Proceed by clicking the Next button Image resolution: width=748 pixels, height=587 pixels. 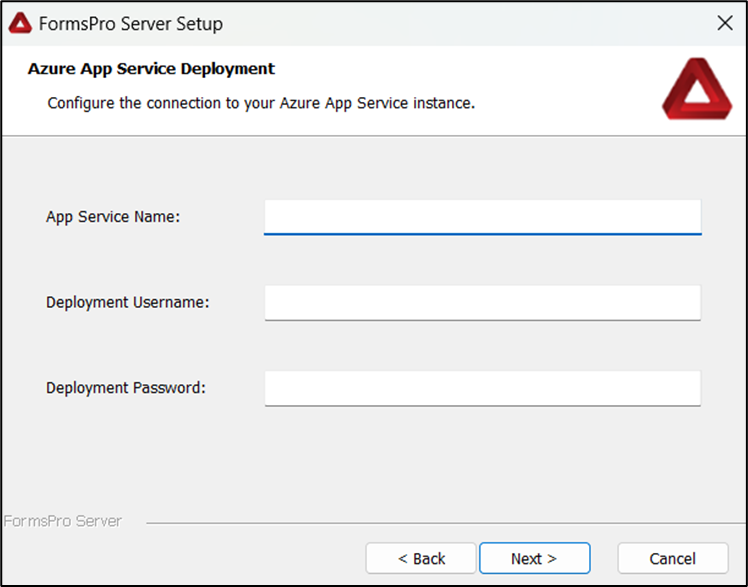534,558
